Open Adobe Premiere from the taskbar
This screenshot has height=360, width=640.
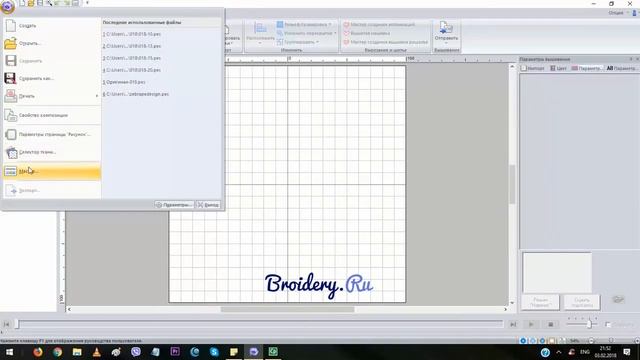click(175, 352)
